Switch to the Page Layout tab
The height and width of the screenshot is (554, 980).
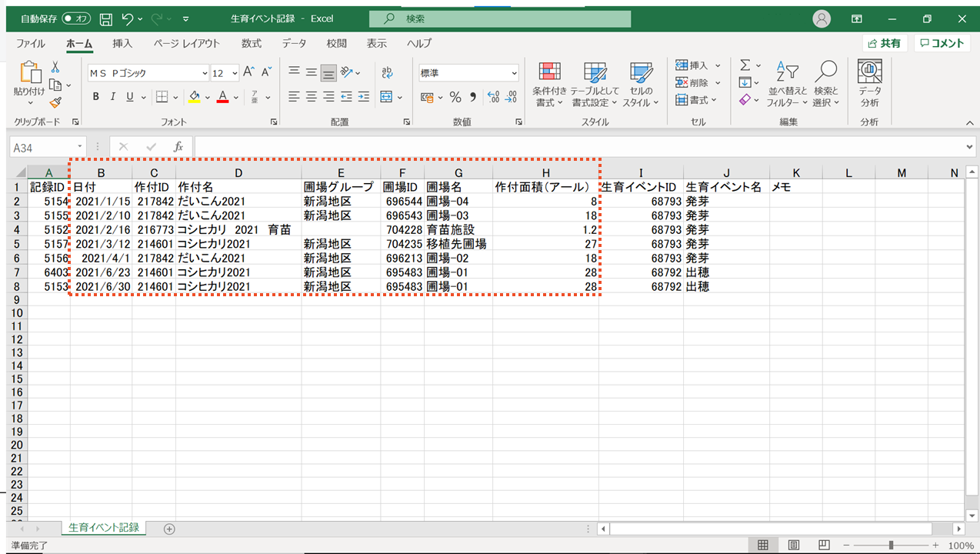(x=186, y=43)
